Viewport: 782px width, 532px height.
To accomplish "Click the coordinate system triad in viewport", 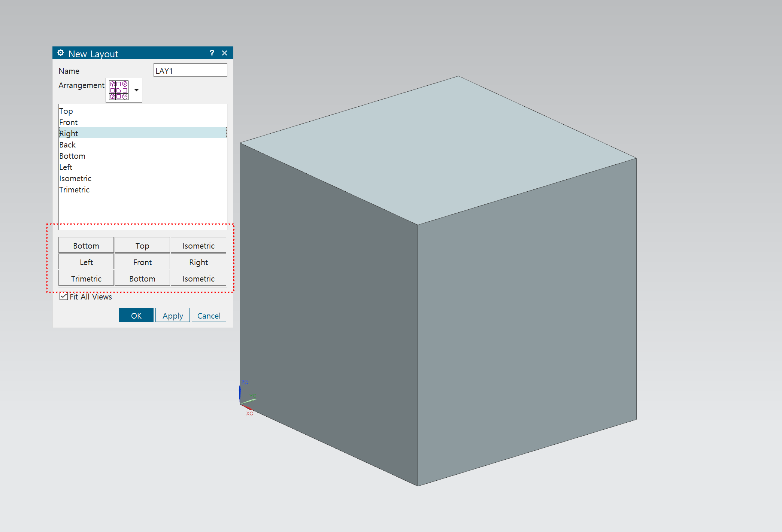I will click(247, 398).
